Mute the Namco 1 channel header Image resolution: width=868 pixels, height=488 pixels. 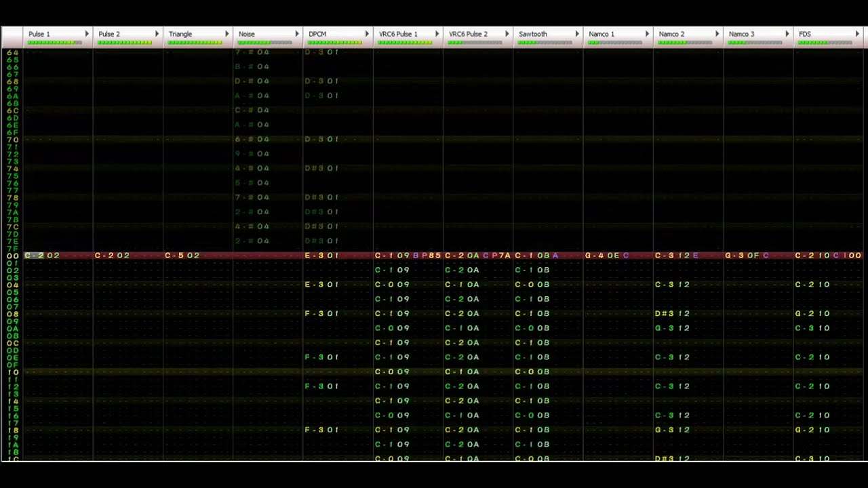click(618, 37)
